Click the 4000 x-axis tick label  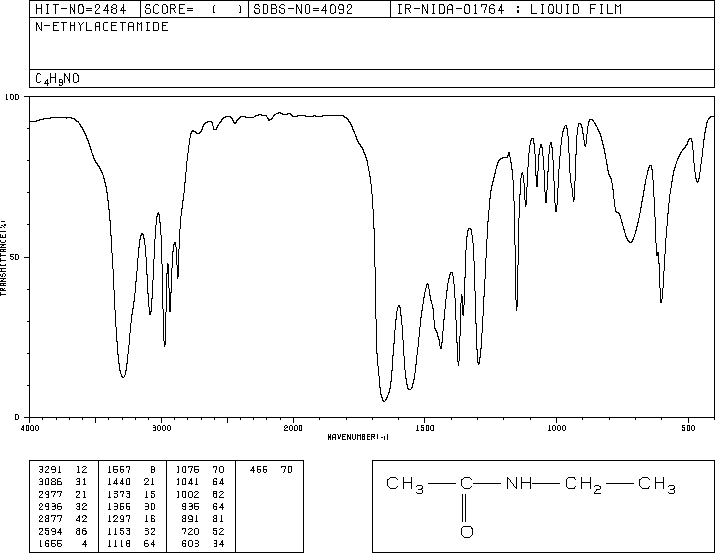30,428
